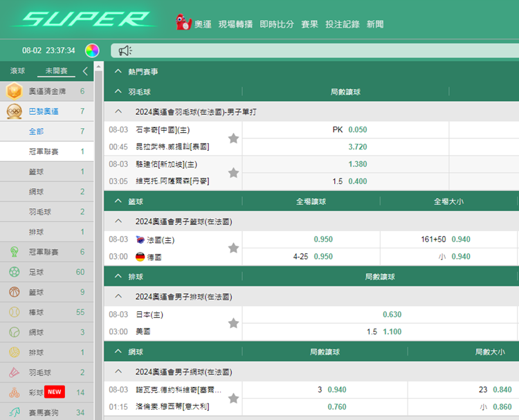519x420 pixels.
Task: Click the sidebar scrollbar up arrow
Action: [x=98, y=66]
